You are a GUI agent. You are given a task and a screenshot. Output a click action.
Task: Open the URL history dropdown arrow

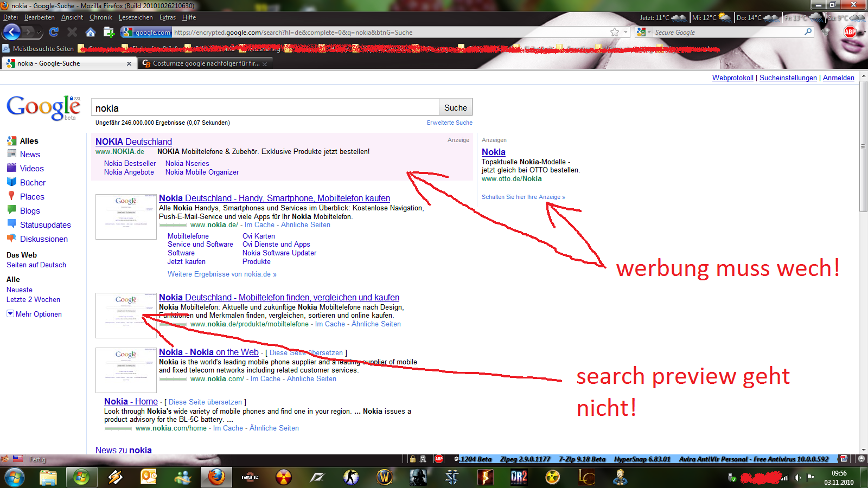626,32
